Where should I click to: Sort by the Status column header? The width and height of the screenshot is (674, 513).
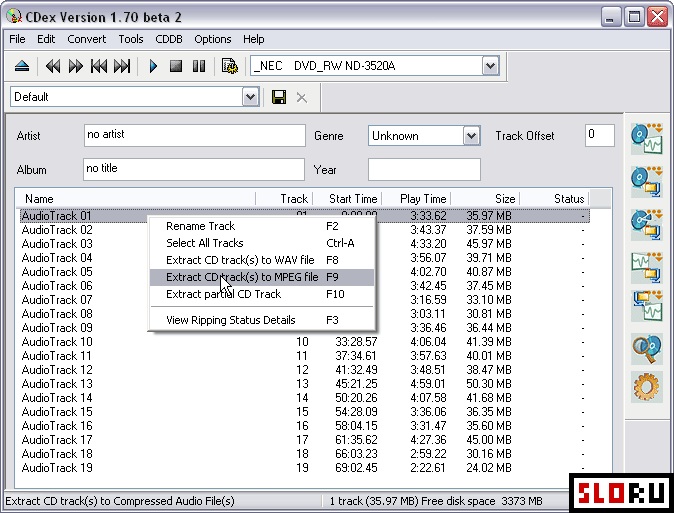555,199
